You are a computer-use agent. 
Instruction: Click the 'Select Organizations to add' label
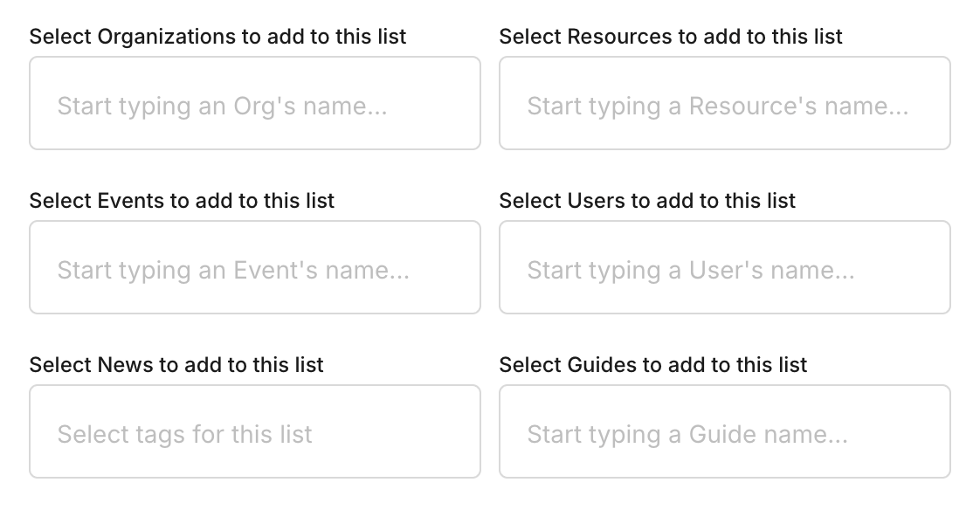[217, 37]
